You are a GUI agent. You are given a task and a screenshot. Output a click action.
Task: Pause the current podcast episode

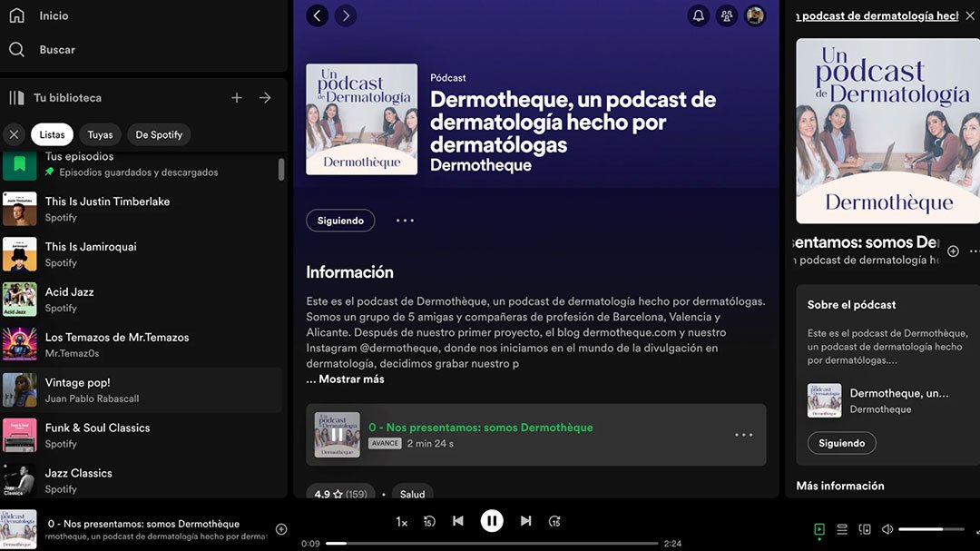(492, 521)
